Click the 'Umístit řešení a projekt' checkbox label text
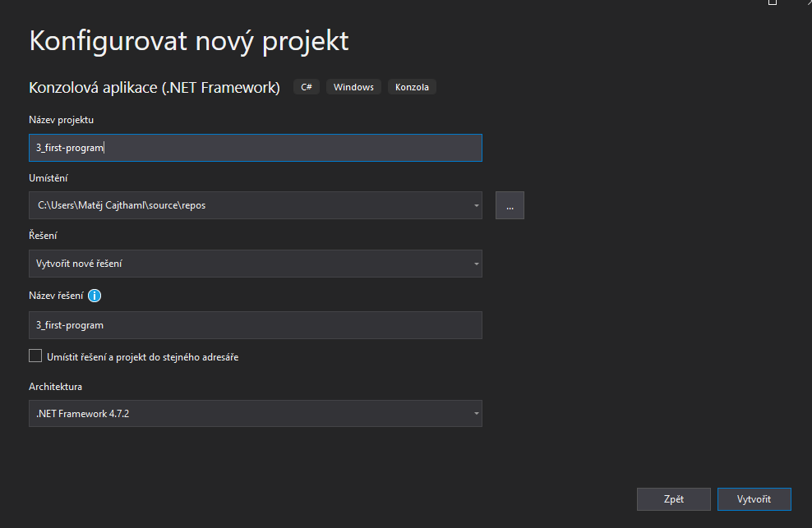 point(143,357)
